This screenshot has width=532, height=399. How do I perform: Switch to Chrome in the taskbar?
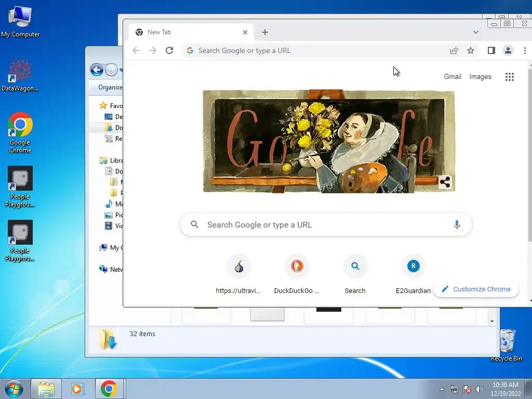(109, 389)
